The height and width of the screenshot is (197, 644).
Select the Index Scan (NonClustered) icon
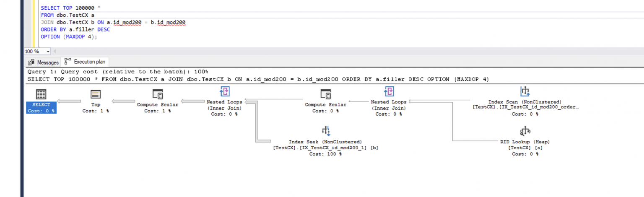tap(525, 91)
